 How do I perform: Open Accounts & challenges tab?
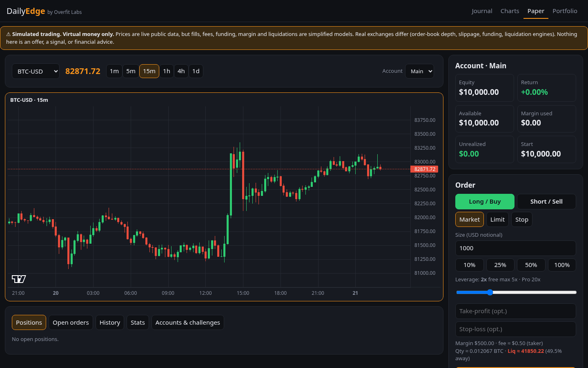coord(188,323)
